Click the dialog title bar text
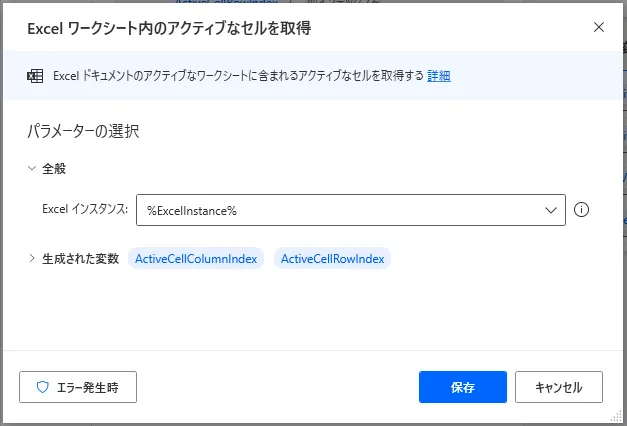 (169, 28)
